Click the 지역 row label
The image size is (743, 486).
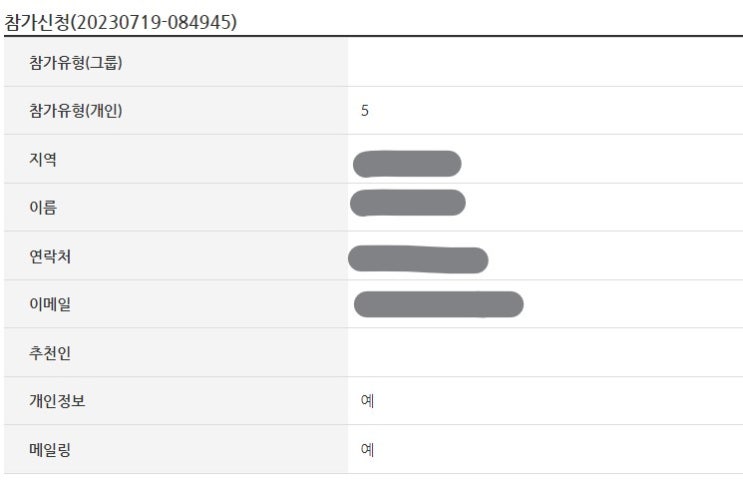43,159
